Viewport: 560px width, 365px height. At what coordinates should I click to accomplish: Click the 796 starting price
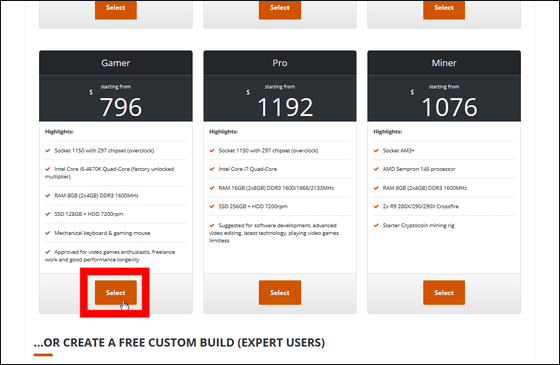[121, 107]
